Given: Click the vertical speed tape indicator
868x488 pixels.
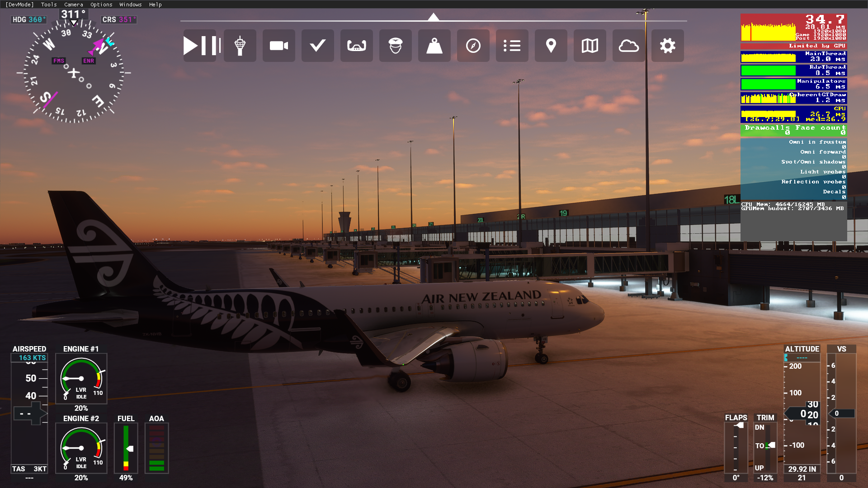Looking at the screenshot, I should pos(841,413).
